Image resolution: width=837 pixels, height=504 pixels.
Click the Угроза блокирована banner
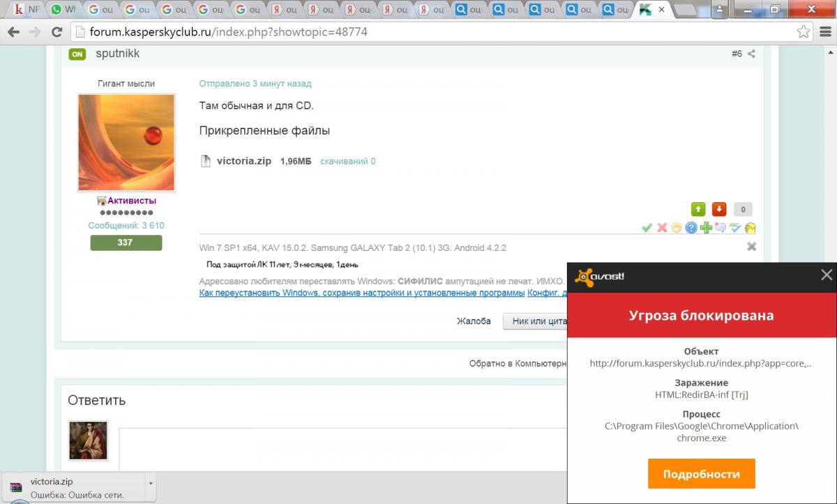point(701,316)
